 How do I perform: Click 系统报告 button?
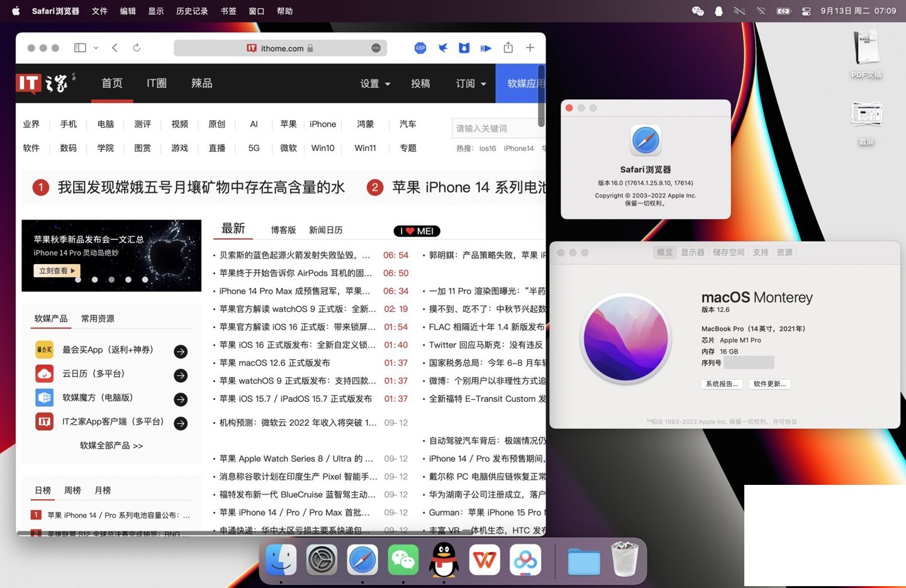(722, 384)
